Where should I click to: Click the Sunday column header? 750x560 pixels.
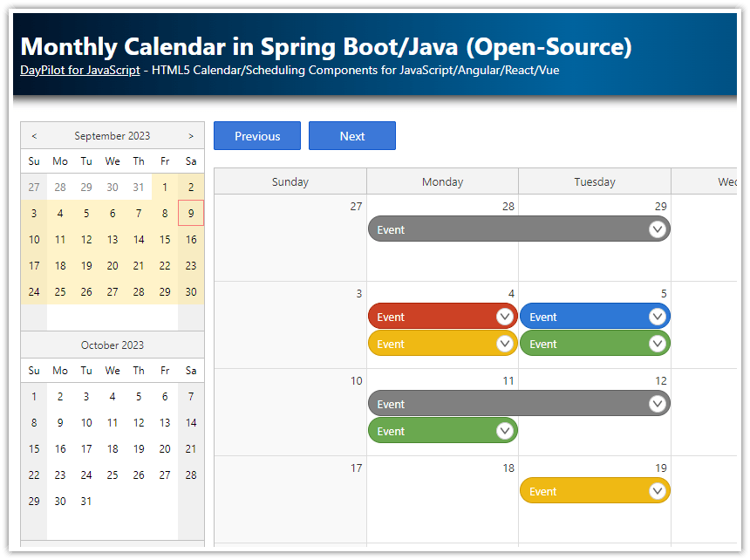[x=290, y=181]
